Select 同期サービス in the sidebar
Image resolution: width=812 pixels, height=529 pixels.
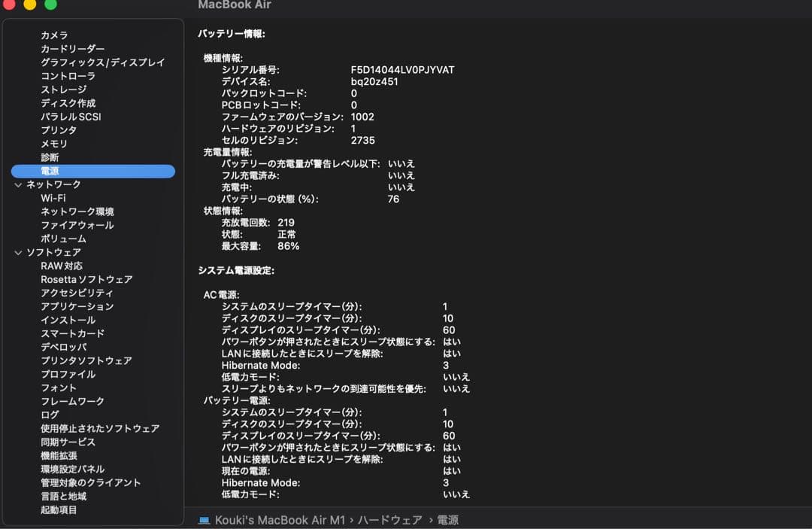pyautogui.click(x=68, y=442)
